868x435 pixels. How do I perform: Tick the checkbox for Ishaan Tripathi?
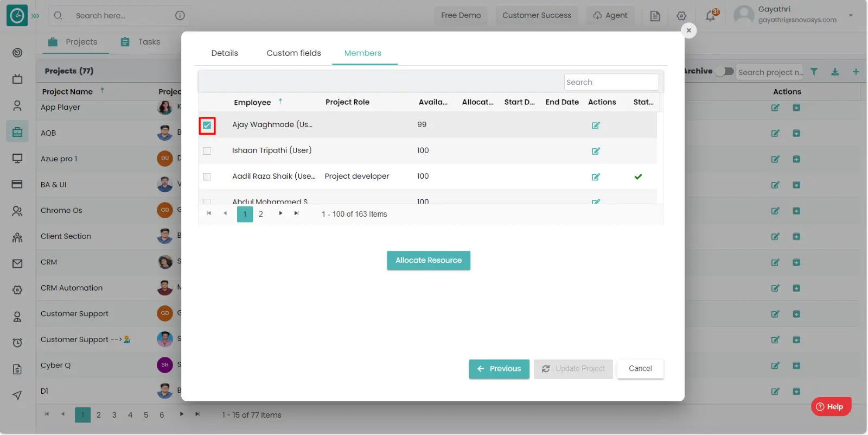tap(207, 151)
